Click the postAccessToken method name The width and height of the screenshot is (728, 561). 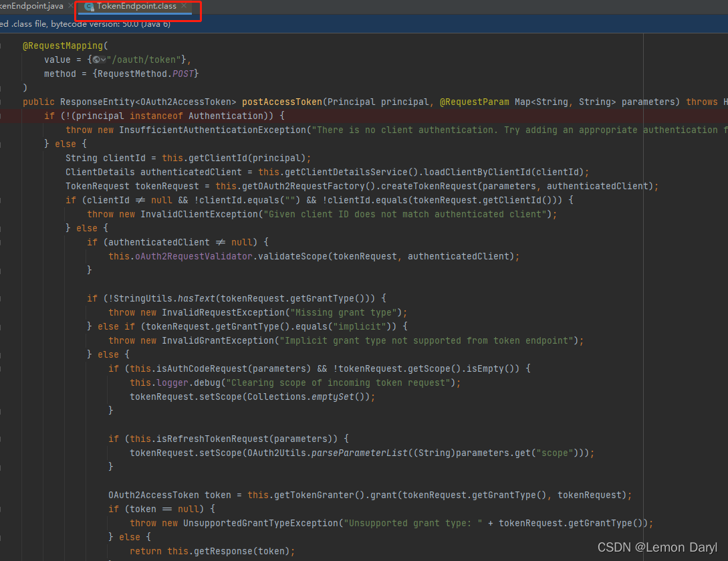tap(282, 102)
